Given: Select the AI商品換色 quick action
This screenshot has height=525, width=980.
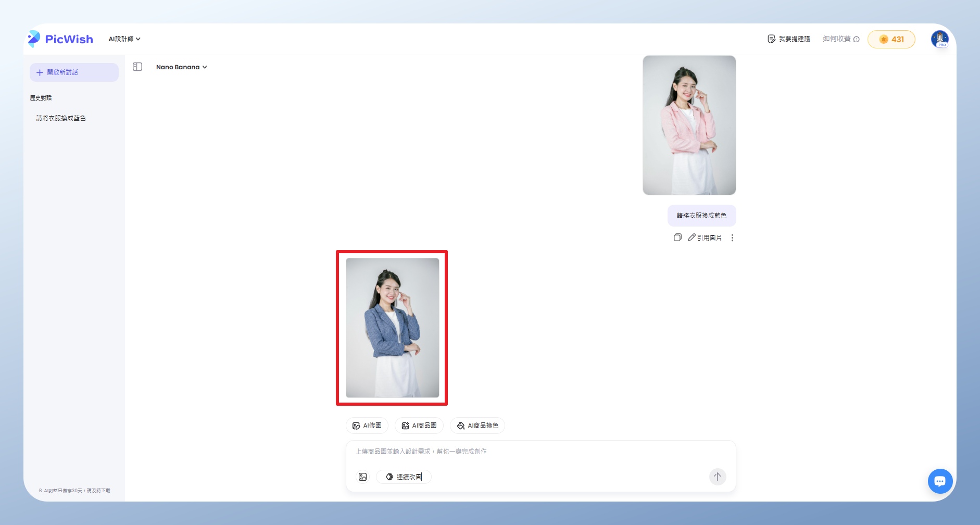Looking at the screenshot, I should click(478, 426).
